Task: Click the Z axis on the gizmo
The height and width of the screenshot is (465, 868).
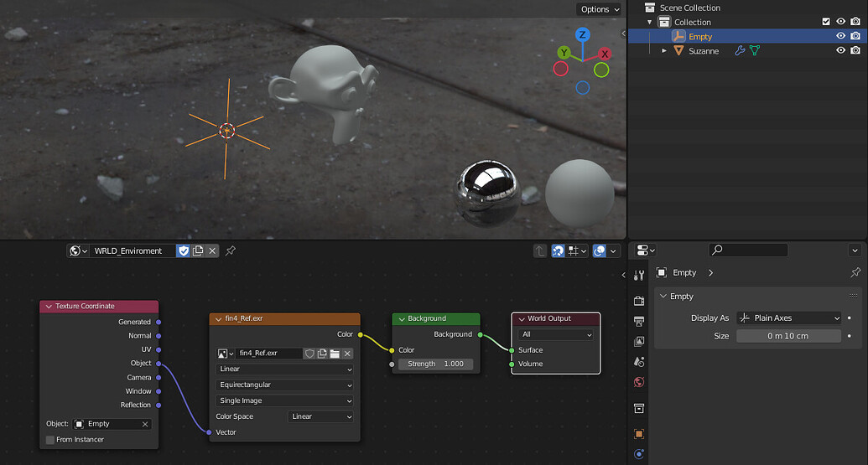Action: (582, 35)
